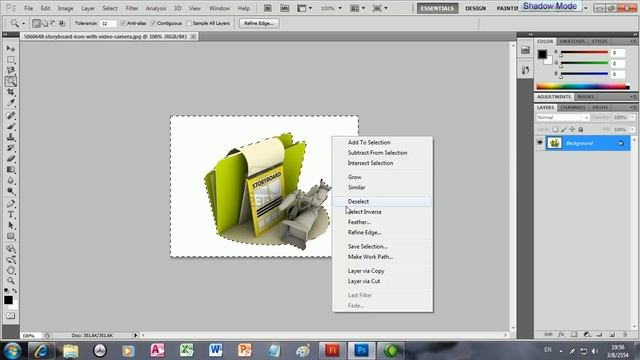The width and height of the screenshot is (640, 360).
Task: Select the Clone Stamp tool
Action: tap(11, 137)
